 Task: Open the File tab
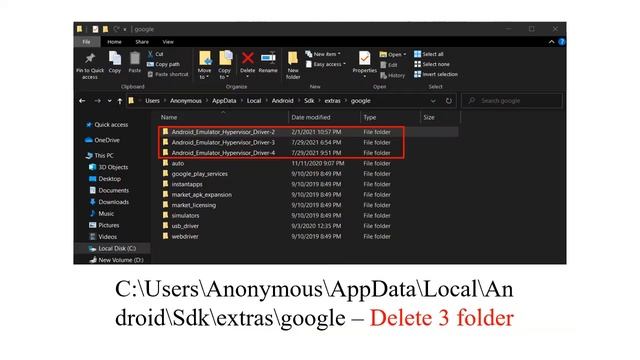87,42
